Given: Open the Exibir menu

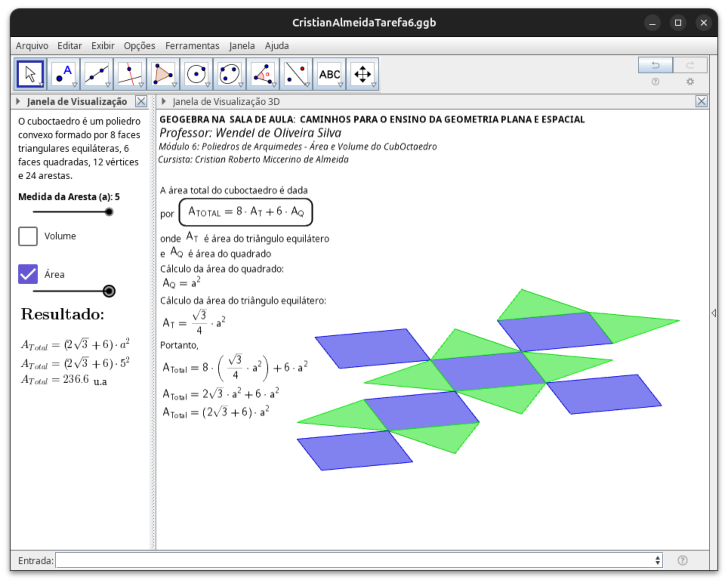Looking at the screenshot, I should click(x=103, y=46).
